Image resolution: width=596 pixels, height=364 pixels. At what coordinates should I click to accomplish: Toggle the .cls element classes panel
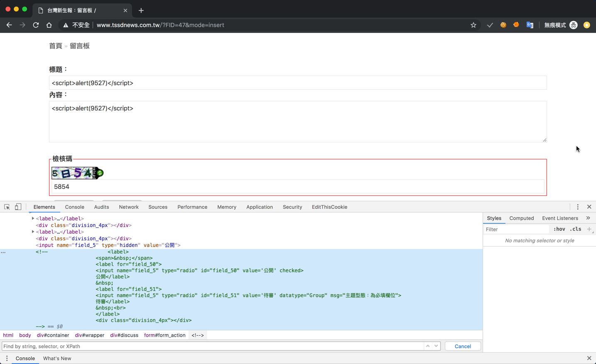576,229
